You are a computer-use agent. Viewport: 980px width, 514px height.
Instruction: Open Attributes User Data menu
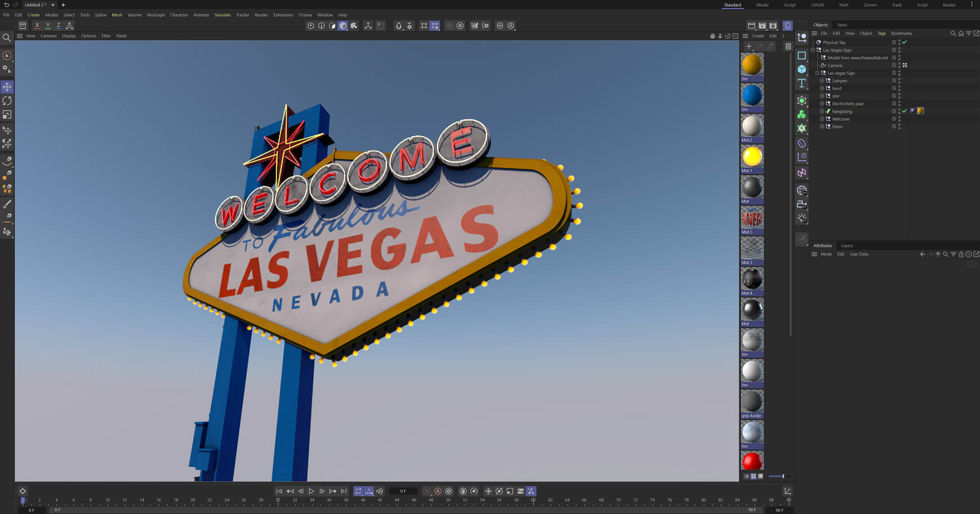[x=859, y=254]
